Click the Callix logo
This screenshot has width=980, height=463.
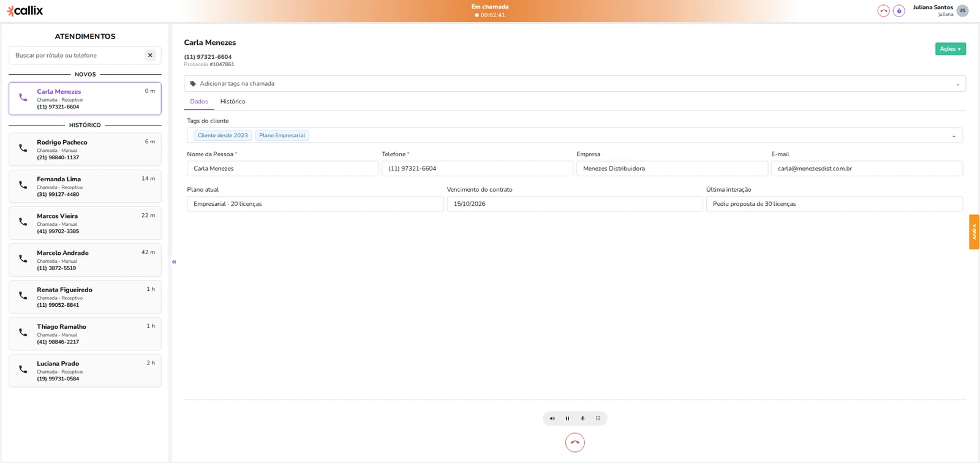[x=25, y=10]
